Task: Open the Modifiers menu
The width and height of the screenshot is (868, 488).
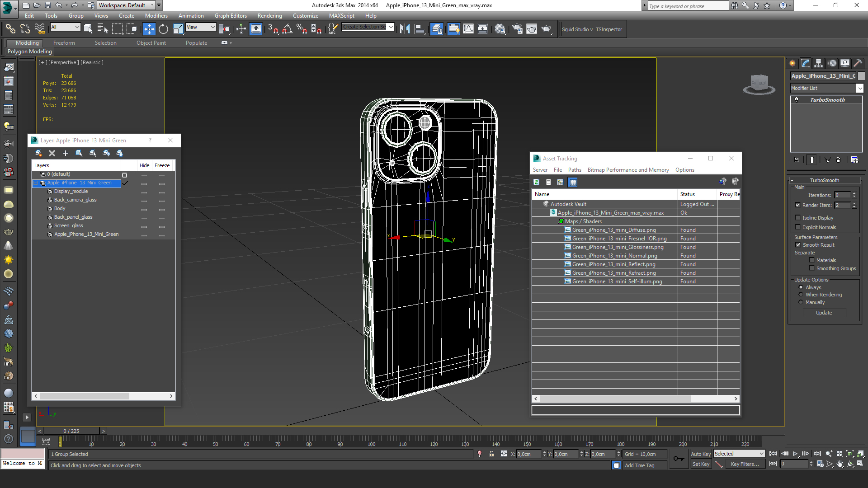Action: (156, 16)
